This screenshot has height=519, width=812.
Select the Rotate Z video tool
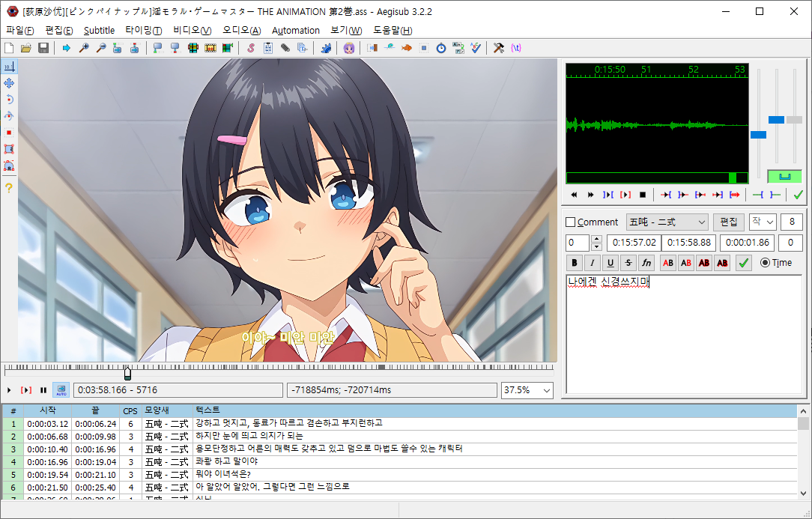pos(9,100)
